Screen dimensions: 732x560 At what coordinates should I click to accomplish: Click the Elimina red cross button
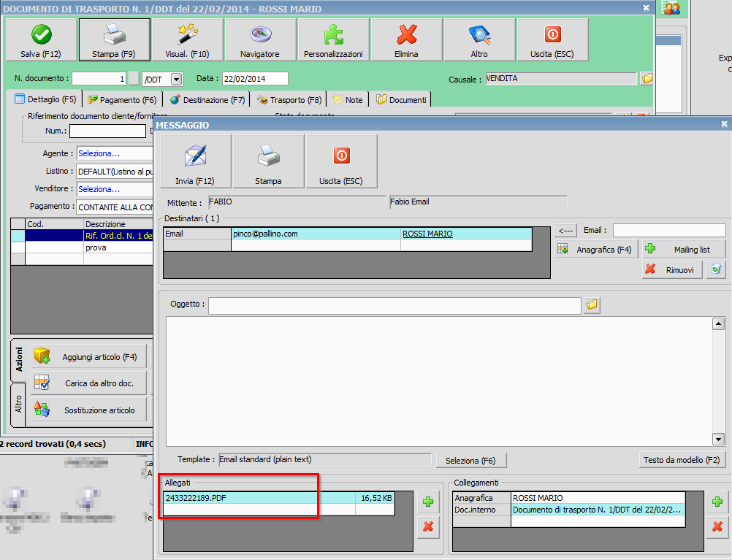(406, 39)
